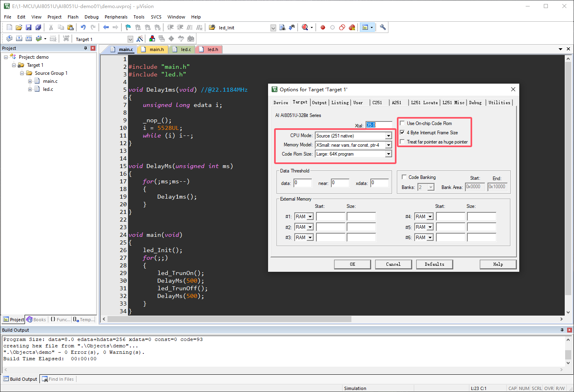The image size is (574, 392).
Task: Open the Peripherals menu
Action: 116,17
